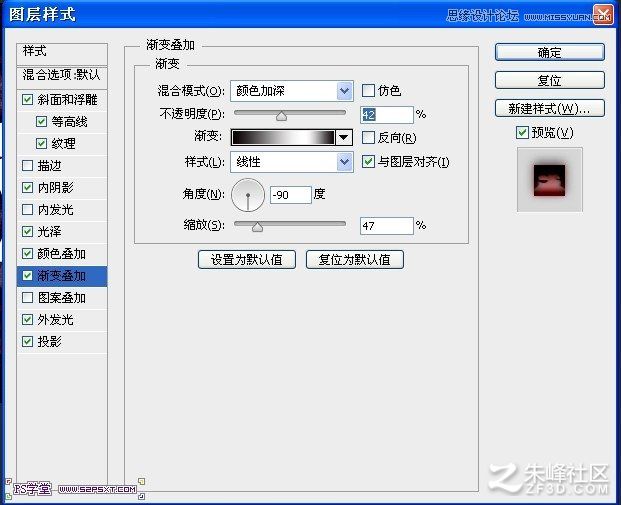Click the black-white gradient bar
The image size is (621, 505).
[284, 137]
